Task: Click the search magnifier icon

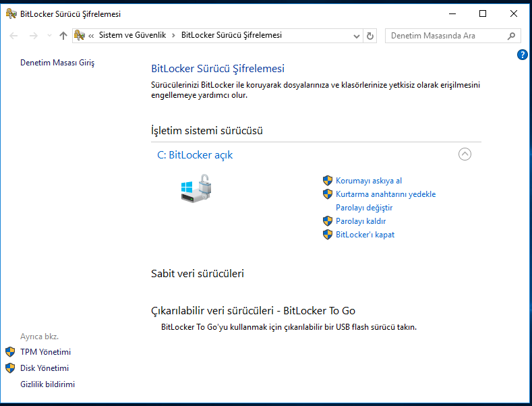Action: coord(512,36)
